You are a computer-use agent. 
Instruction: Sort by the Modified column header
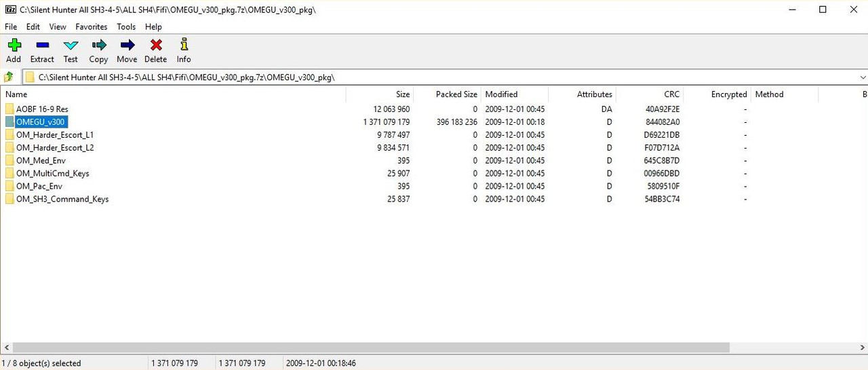[514, 94]
